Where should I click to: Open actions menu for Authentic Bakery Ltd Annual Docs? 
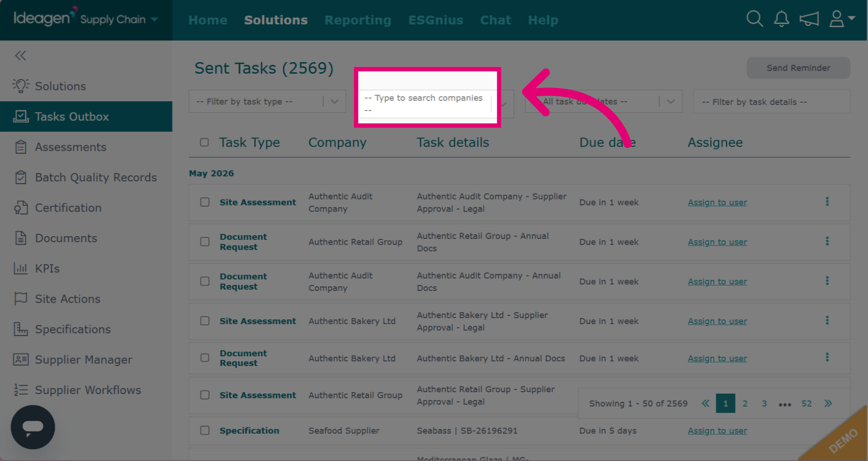[x=827, y=357]
